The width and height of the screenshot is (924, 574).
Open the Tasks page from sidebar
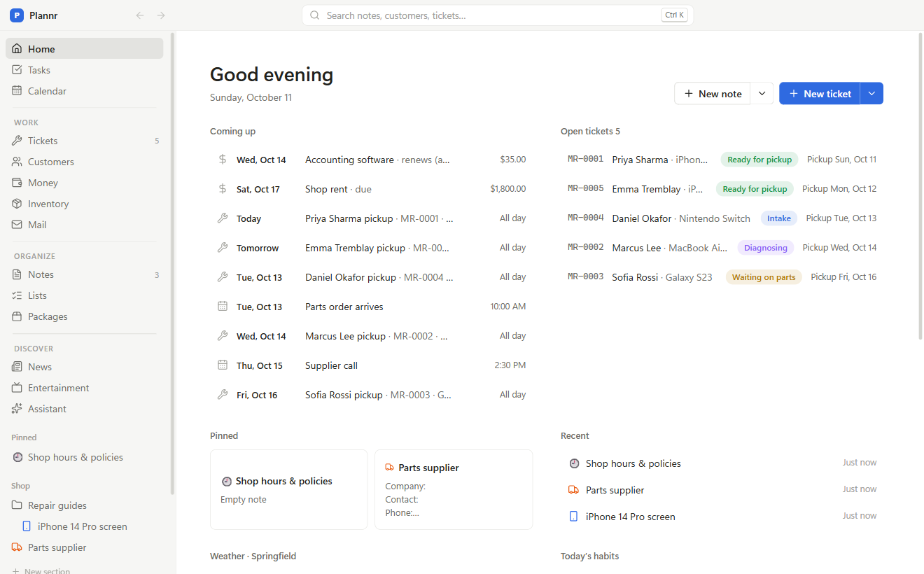(x=84, y=70)
